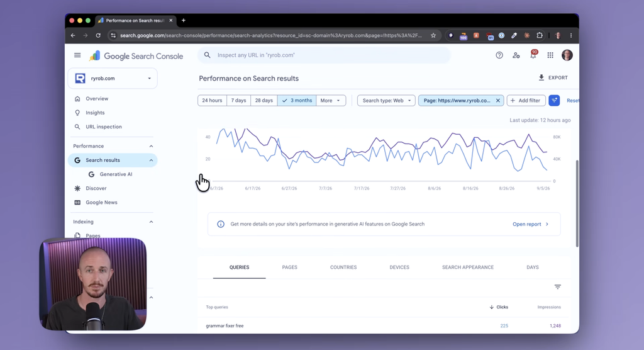Click the page vertical scrollbar
This screenshot has width=644, height=350.
577,203
